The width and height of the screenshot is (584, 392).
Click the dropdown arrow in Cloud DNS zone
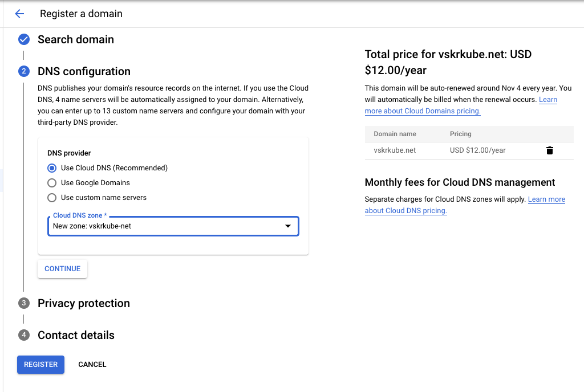click(x=288, y=226)
